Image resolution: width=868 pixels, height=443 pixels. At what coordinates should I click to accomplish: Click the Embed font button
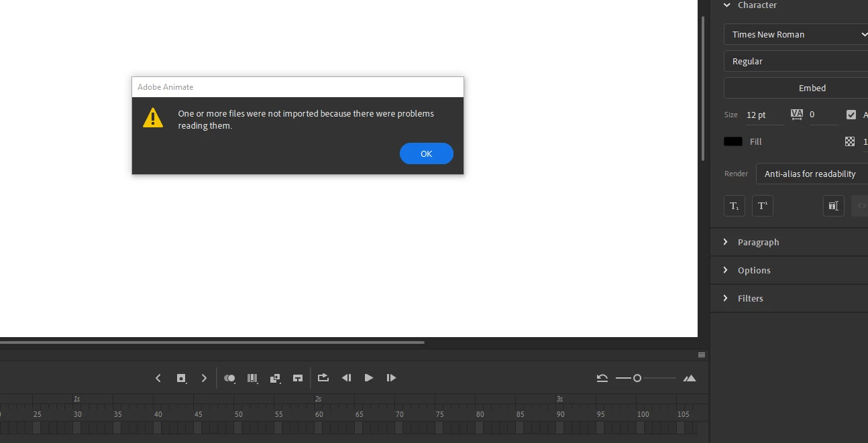click(796, 88)
